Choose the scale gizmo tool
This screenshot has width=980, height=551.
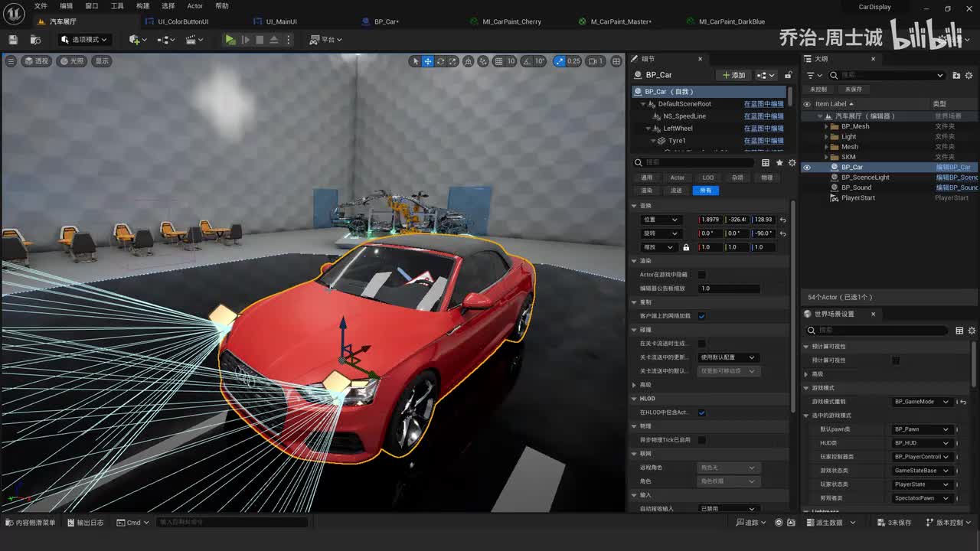[x=453, y=61]
